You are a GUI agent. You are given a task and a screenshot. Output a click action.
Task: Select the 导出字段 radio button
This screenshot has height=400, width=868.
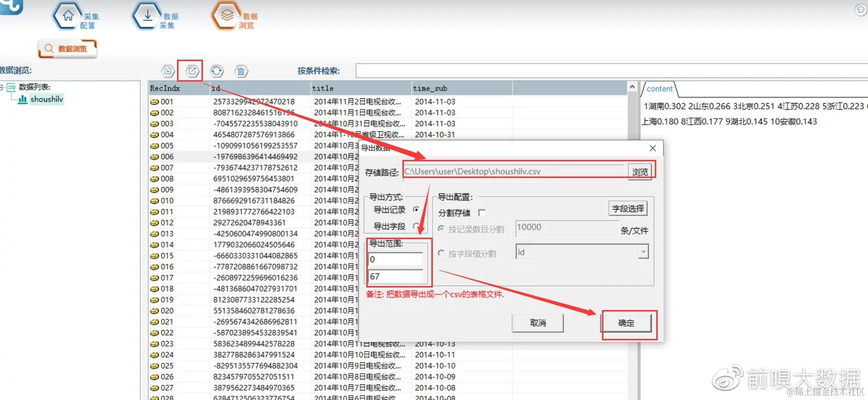click(416, 226)
